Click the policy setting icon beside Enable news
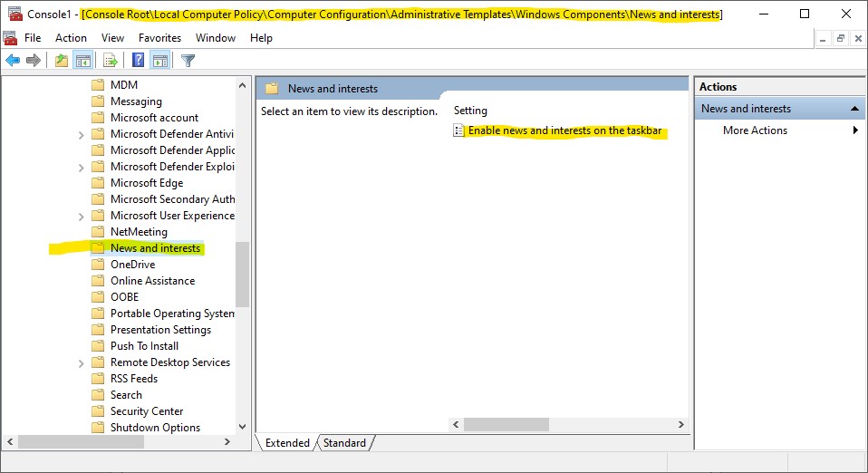The height and width of the screenshot is (473, 868). [x=458, y=130]
